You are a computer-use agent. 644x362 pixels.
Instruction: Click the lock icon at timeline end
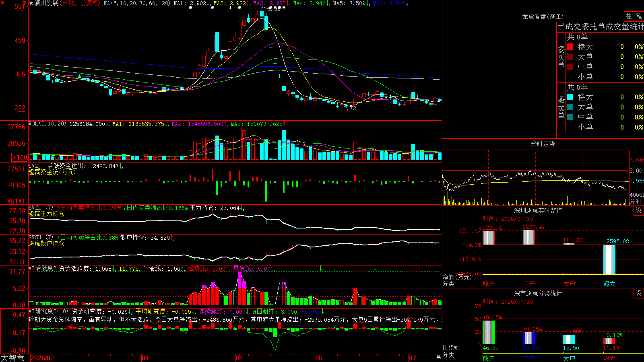point(438,357)
